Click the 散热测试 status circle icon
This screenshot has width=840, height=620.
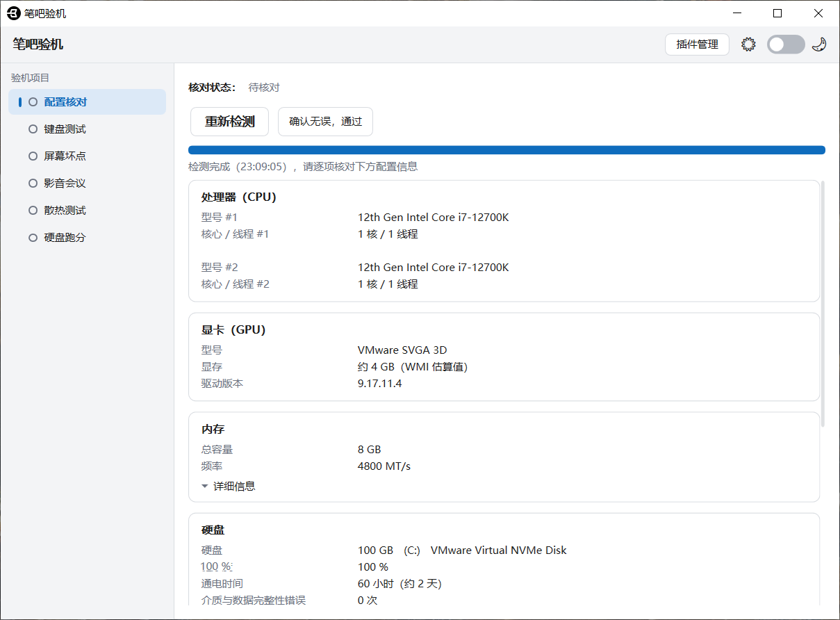(33, 211)
